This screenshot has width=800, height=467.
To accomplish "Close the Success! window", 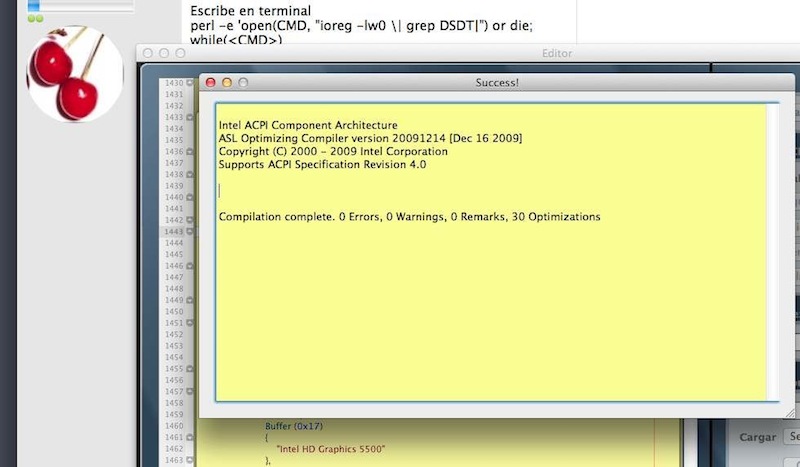I will [x=210, y=82].
